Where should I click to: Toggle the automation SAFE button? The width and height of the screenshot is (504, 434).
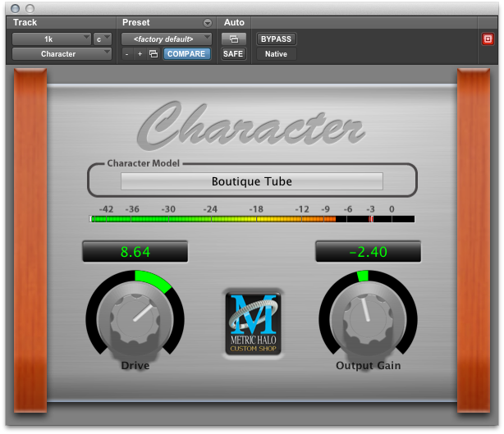233,54
